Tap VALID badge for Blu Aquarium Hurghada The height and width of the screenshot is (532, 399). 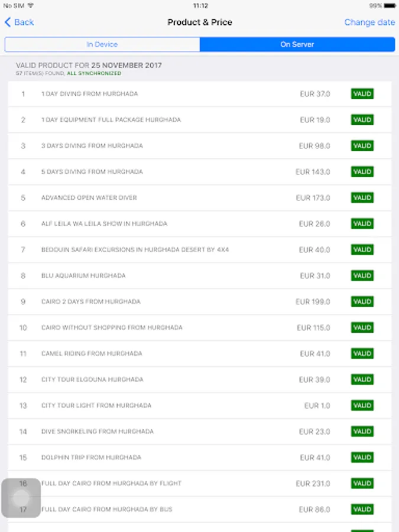click(x=362, y=276)
